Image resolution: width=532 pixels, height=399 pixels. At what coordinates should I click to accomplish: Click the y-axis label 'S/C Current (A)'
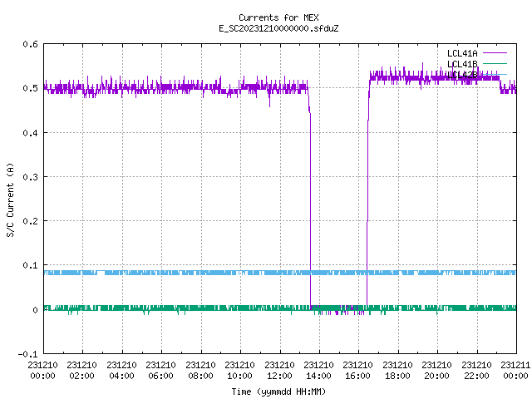[10, 199]
